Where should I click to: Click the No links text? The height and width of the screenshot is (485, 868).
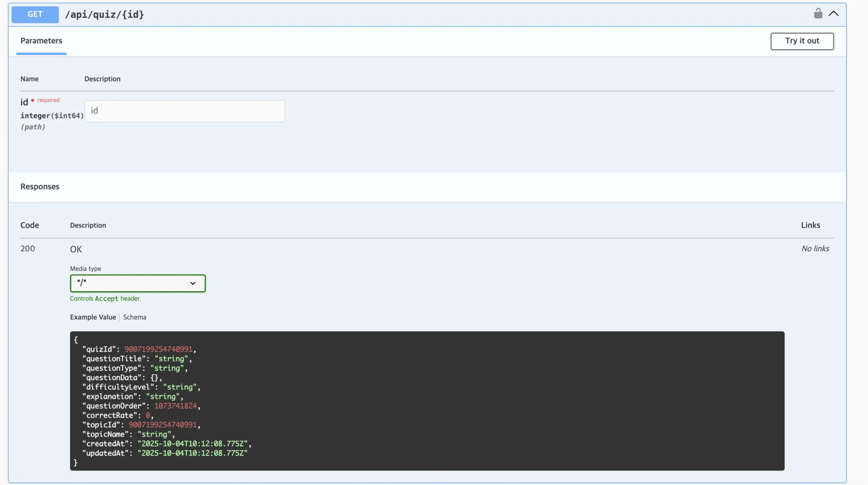[x=815, y=249]
